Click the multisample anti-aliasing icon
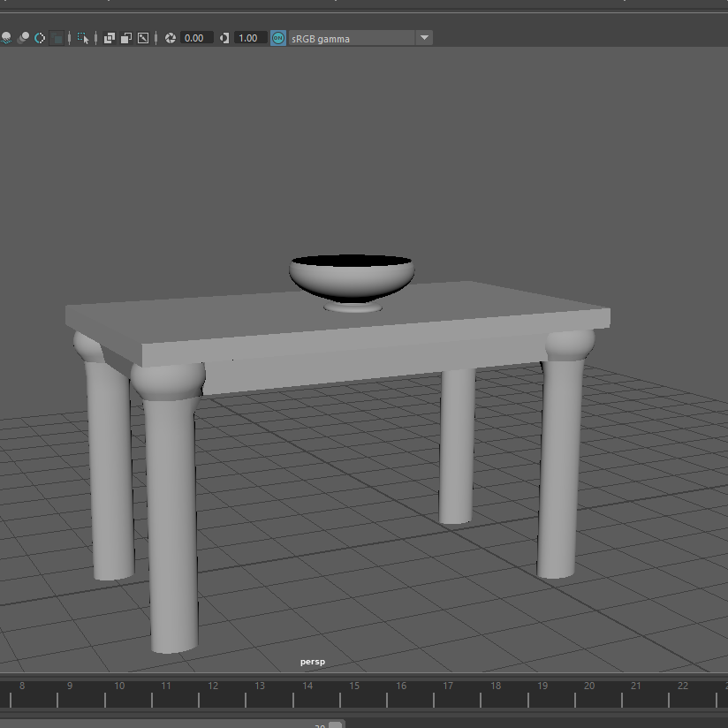Viewport: 728px width, 728px height. point(40,38)
